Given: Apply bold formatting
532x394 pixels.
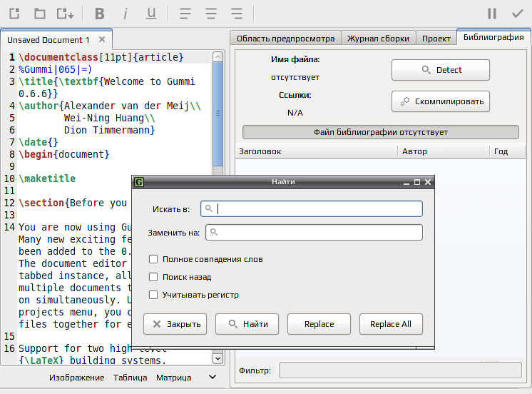Looking at the screenshot, I should [x=99, y=14].
